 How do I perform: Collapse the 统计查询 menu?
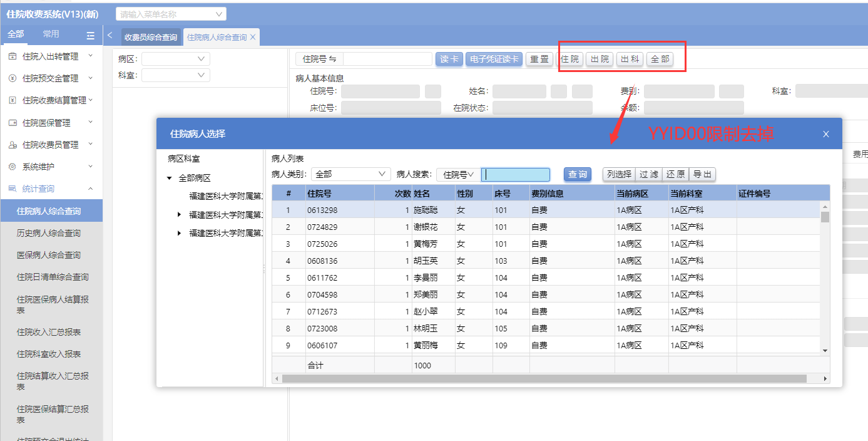[91, 188]
